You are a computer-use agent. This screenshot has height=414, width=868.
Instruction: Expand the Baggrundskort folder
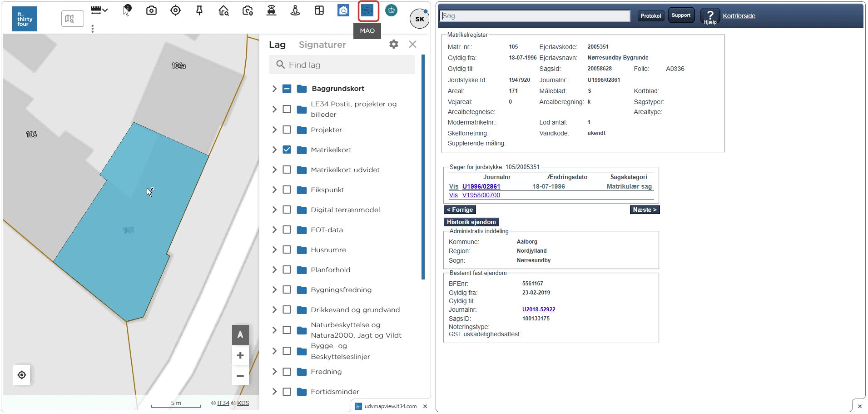(274, 89)
